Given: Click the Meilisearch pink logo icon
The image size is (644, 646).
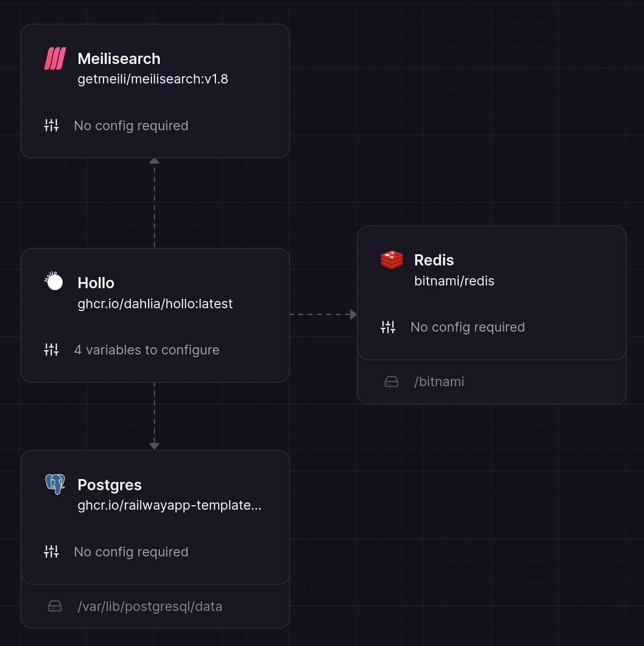Looking at the screenshot, I should click(x=55, y=58).
